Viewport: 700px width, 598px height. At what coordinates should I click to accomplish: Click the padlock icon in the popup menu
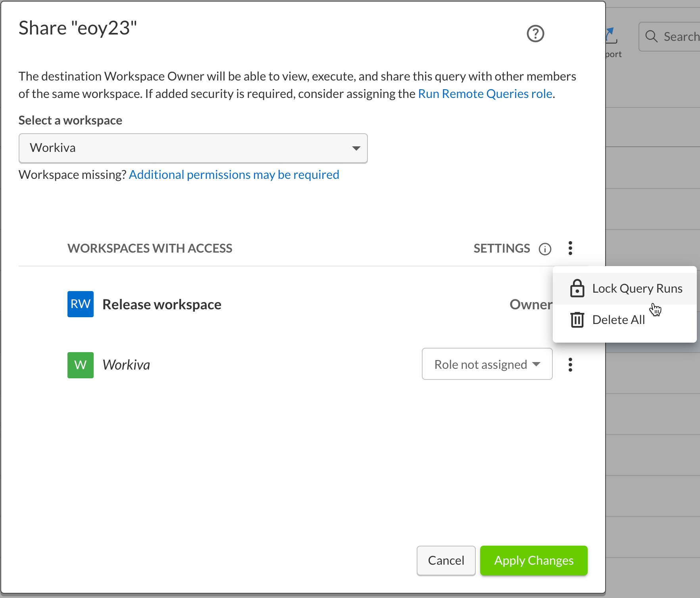click(x=577, y=288)
